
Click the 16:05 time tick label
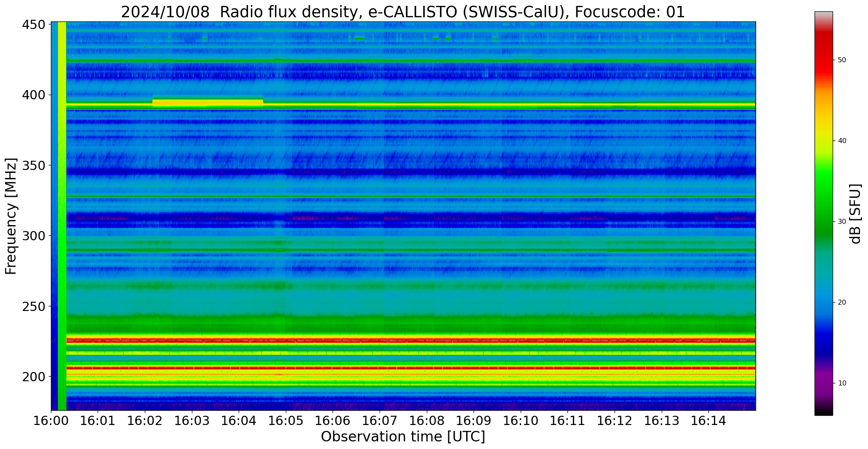tap(286, 420)
